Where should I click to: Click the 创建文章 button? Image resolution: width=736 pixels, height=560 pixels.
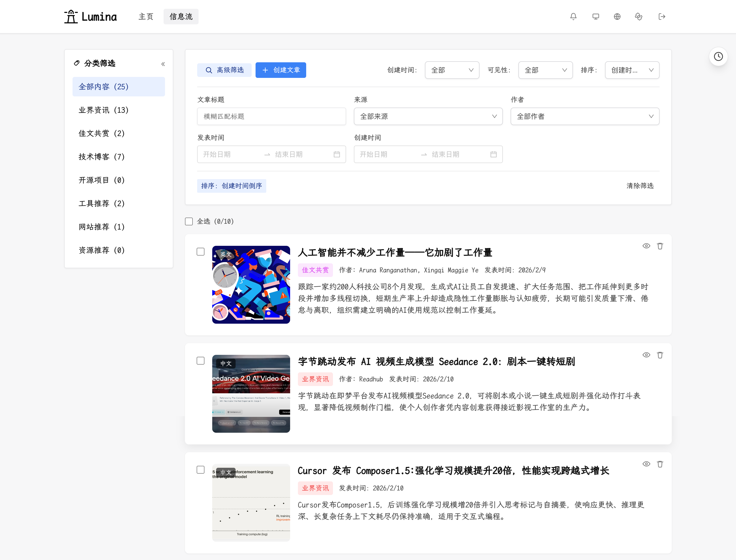pos(281,70)
